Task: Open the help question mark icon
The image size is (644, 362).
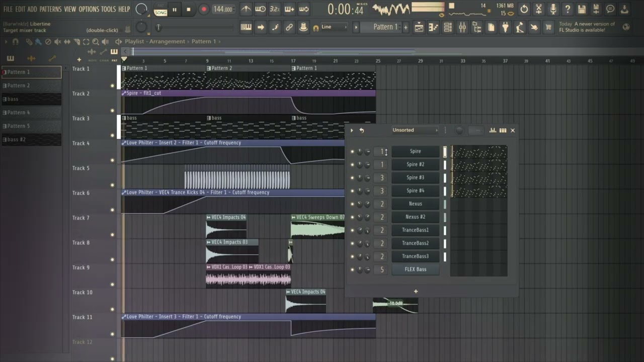Action: (x=568, y=9)
